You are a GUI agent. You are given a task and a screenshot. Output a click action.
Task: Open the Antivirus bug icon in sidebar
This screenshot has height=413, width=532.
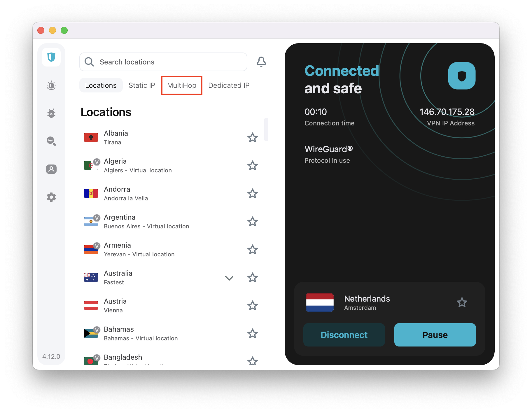(51, 113)
